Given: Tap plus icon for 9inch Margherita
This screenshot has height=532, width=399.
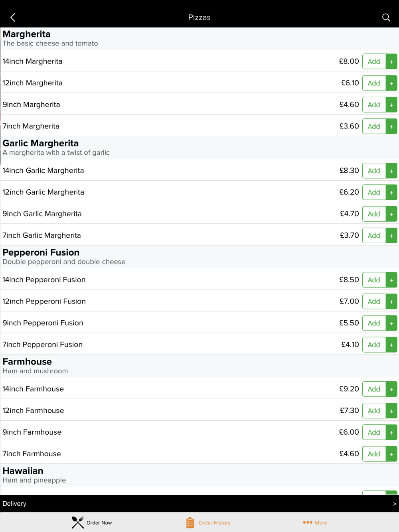Looking at the screenshot, I should [391, 104].
